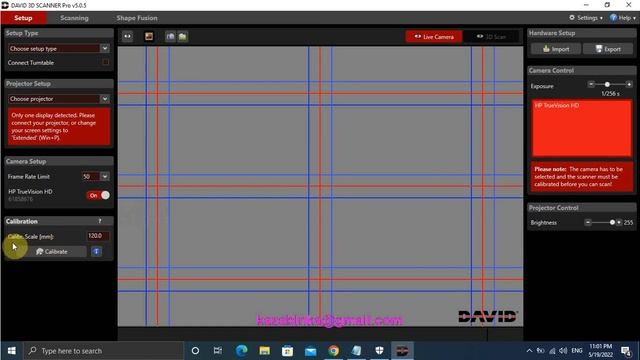Click the 'Only one display detected' warning
This screenshot has height=360, width=640.
point(59,127)
